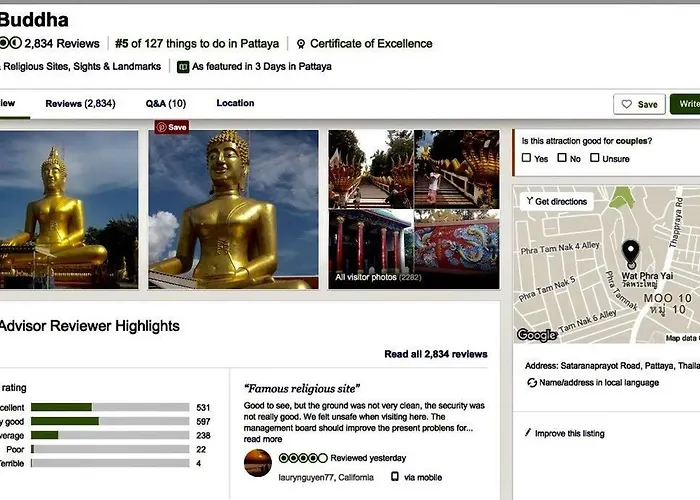Screen dimensions: 700x500
Task: Click the Pinterest Save badge on photo
Action: click(x=172, y=127)
